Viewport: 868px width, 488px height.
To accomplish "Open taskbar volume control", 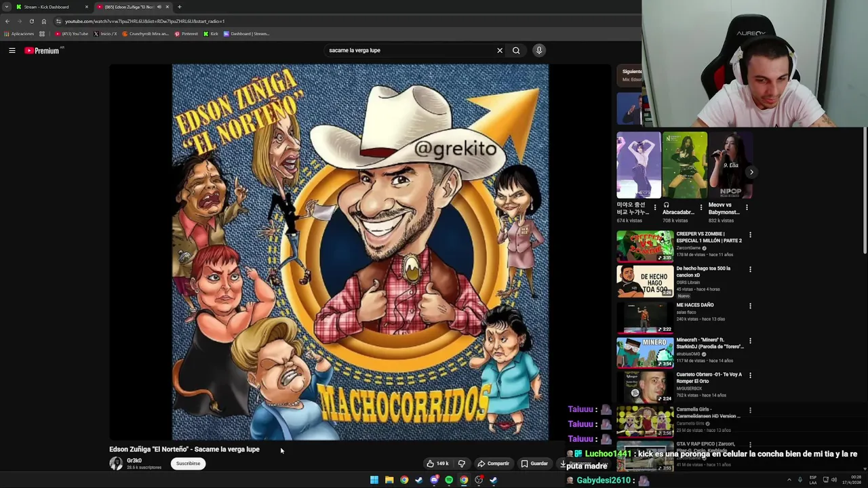I will [x=834, y=480].
